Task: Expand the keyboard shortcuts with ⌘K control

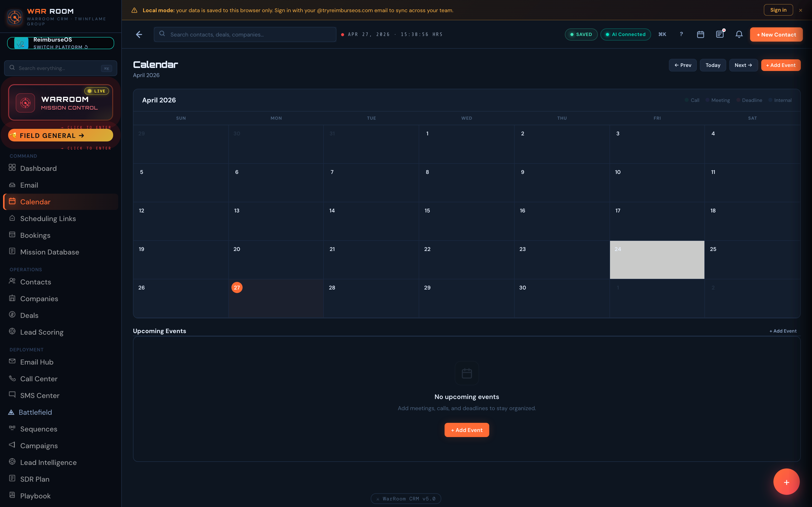Action: [662, 34]
